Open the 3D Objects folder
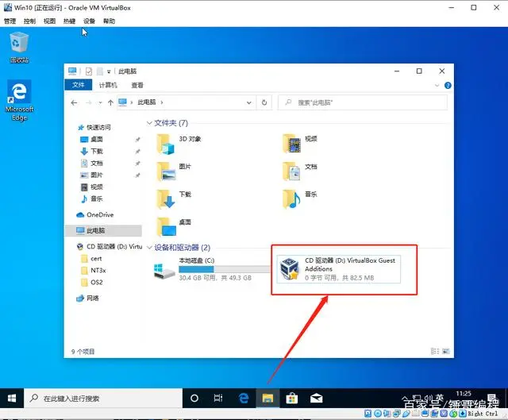 click(x=178, y=144)
